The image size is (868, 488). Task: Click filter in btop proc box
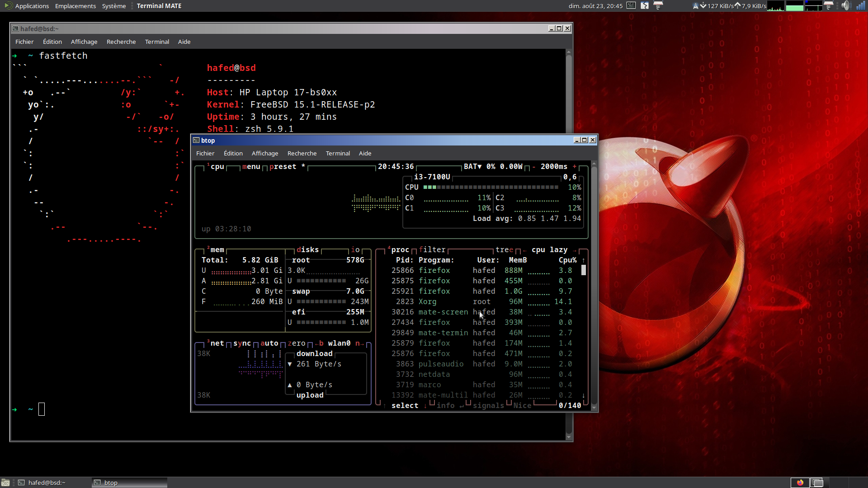click(x=432, y=250)
